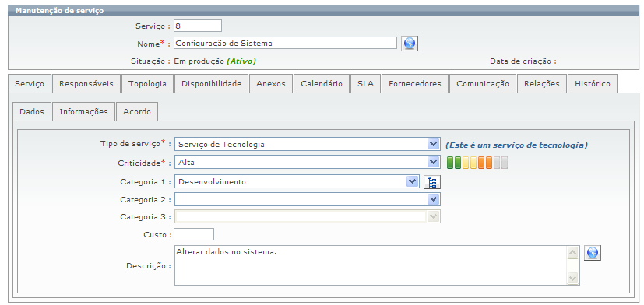644x305 pixels.
Task: Open the Comunicação tab
Action: tap(483, 84)
